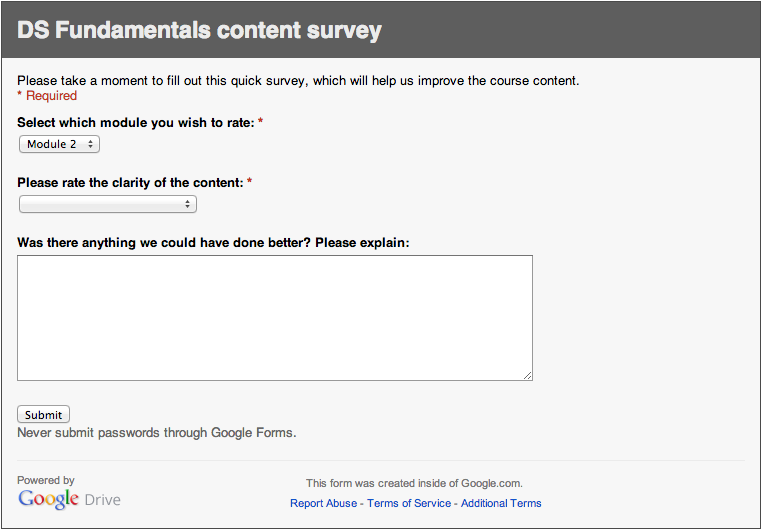Click the "Powered by" text

pos(46,480)
